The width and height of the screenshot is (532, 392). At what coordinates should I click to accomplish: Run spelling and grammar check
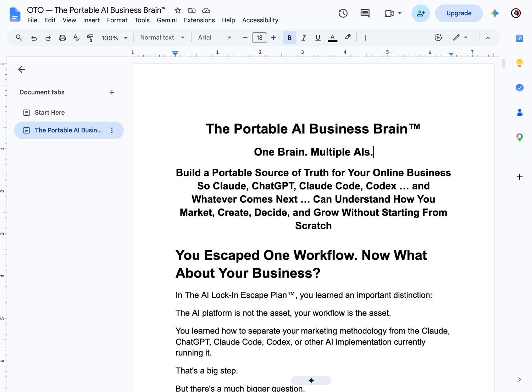(x=76, y=38)
